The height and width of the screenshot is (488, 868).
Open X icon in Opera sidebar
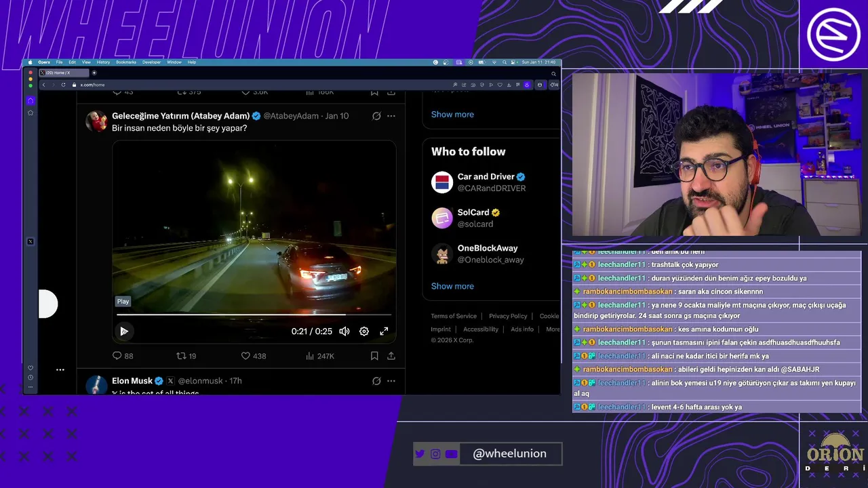(31, 241)
